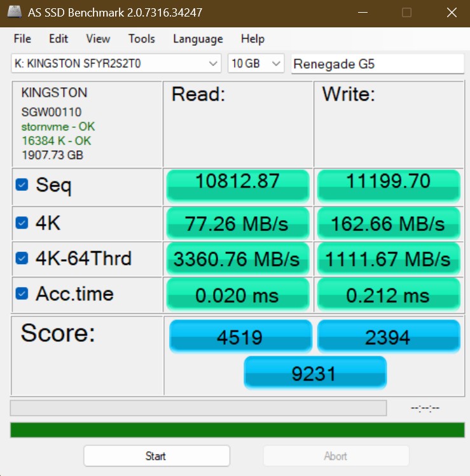Click the Seq write result 11199.70
470x476 pixels.
(389, 185)
